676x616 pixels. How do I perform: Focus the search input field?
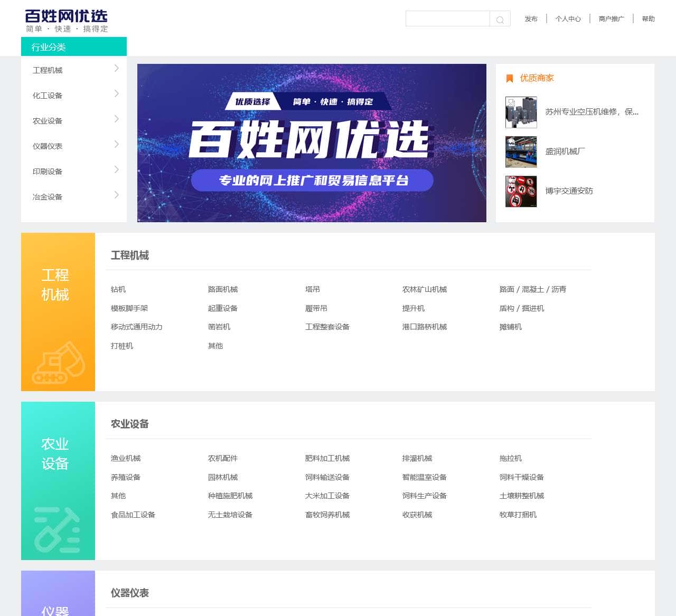coord(447,19)
